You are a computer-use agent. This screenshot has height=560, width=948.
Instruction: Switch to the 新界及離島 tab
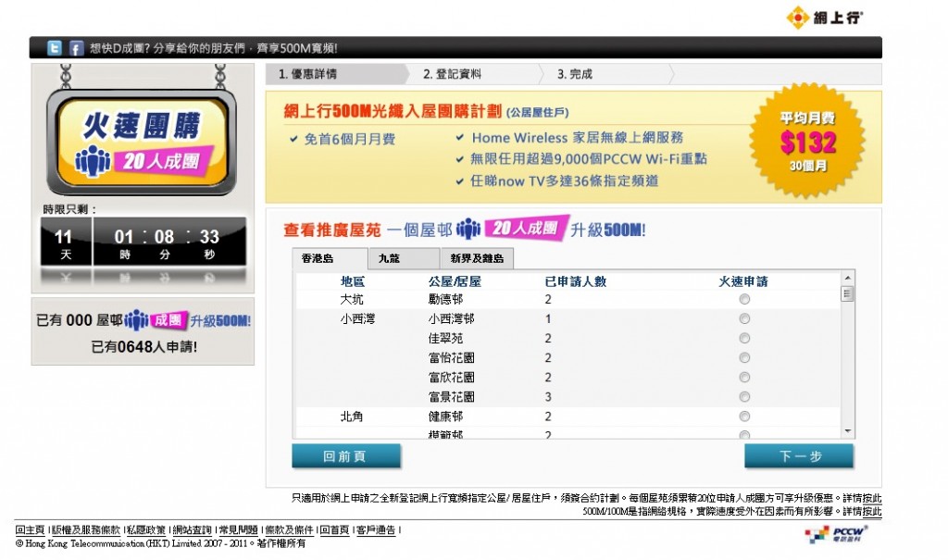pos(477,258)
